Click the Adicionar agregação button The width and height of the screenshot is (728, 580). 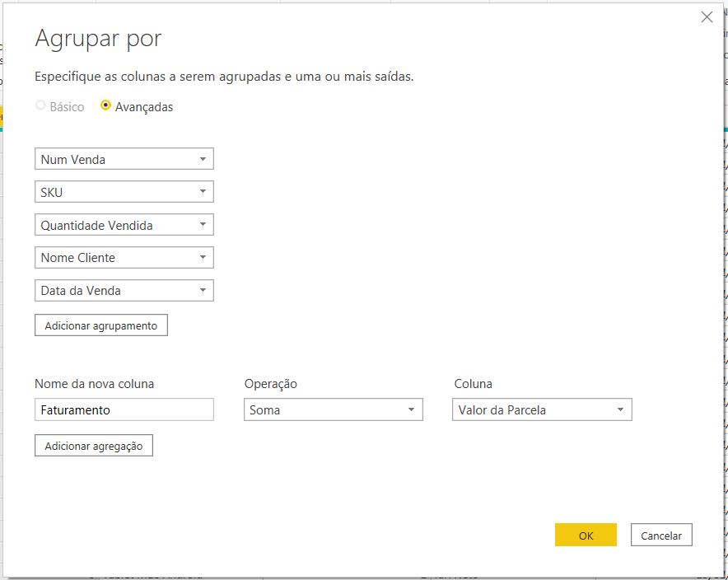[x=94, y=446]
